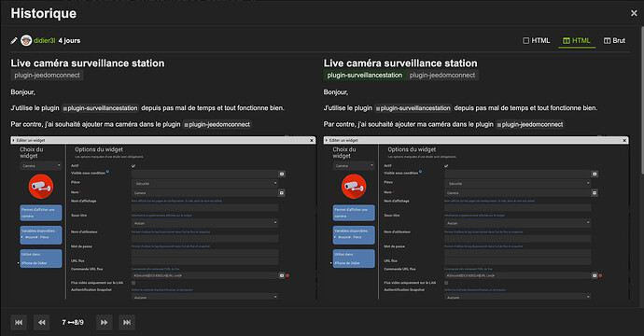This screenshot has height=336, width=644.
Task: Open the left widget editor screenshot
Action: pos(163,217)
